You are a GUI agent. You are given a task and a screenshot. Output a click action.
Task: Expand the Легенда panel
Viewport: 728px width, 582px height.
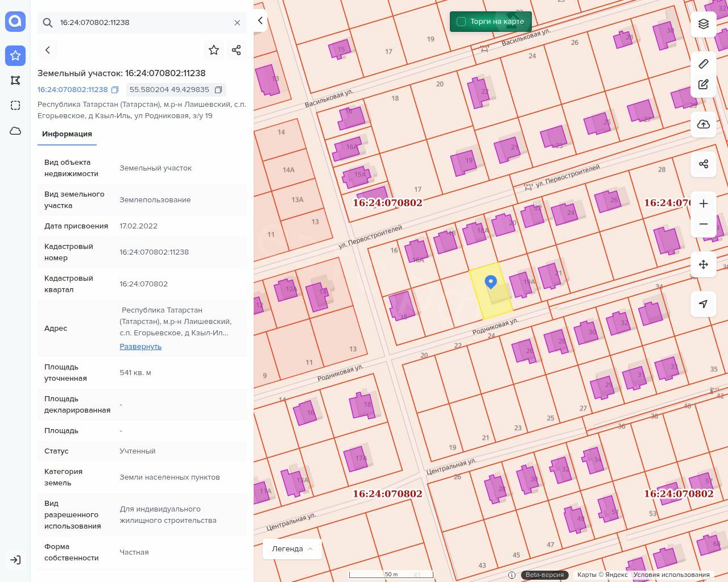pos(292,549)
